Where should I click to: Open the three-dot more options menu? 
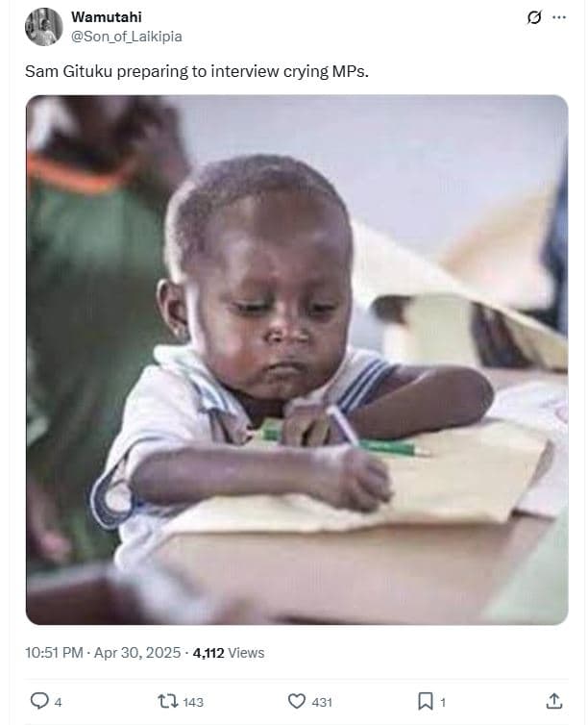559,17
